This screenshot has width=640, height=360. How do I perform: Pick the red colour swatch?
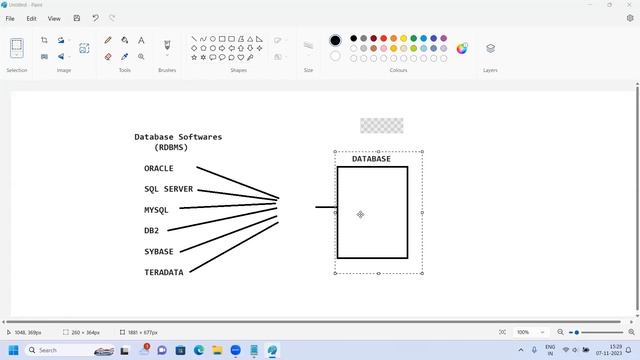click(384, 38)
